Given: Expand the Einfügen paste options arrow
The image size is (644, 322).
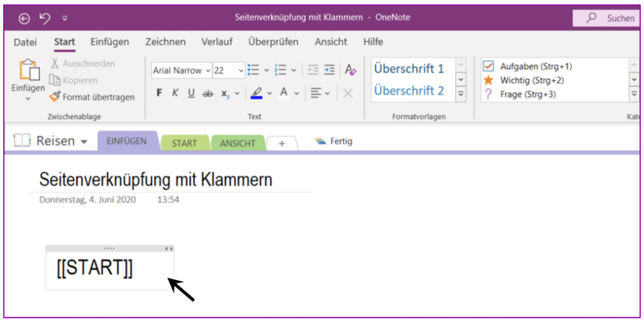Looking at the screenshot, I should (28, 99).
